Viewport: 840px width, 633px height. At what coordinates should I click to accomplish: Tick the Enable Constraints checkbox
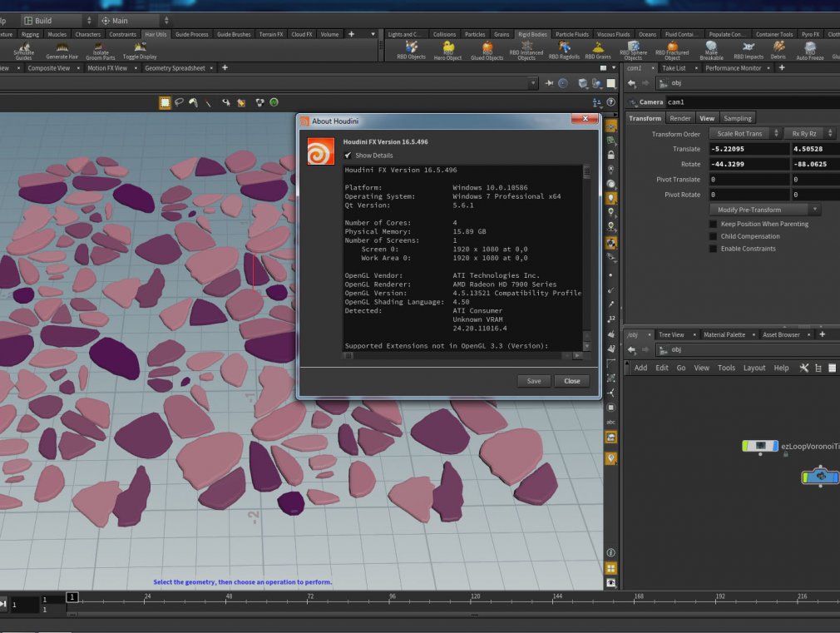pos(713,249)
